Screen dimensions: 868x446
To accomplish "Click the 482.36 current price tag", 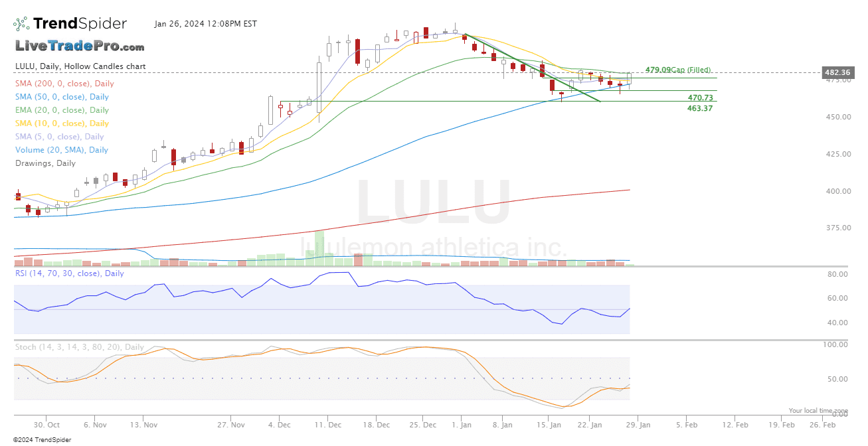I will coord(837,72).
